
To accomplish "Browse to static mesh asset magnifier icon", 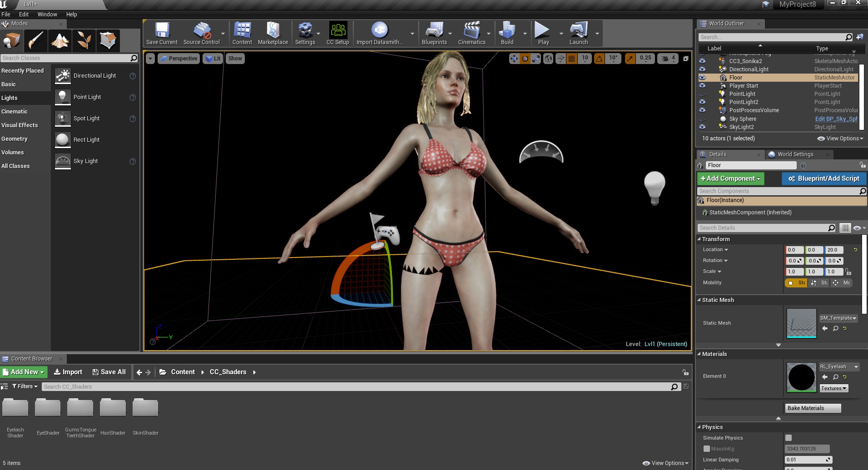I will pos(835,328).
